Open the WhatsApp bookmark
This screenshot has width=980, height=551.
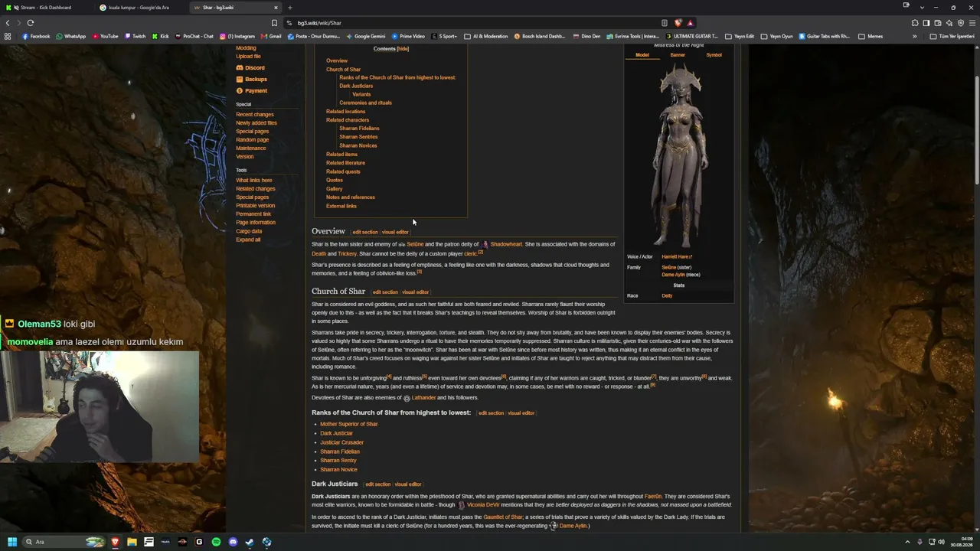click(x=71, y=36)
